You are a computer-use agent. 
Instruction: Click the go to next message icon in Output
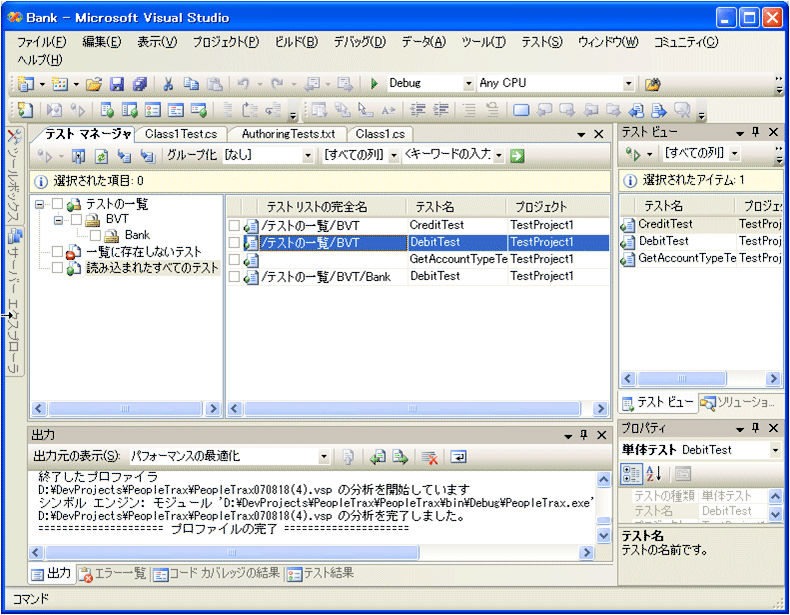400,457
